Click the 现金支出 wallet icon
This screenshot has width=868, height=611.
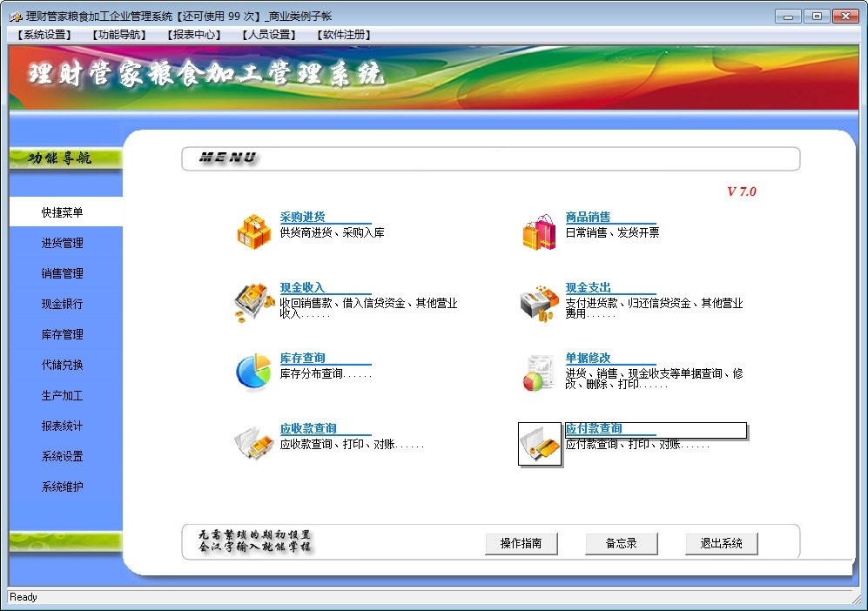point(539,303)
